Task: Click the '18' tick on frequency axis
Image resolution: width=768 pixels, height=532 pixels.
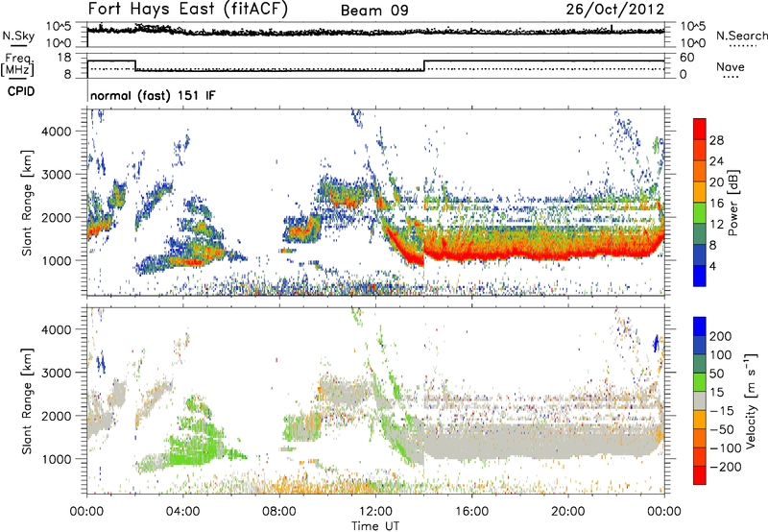Action: coord(64,58)
